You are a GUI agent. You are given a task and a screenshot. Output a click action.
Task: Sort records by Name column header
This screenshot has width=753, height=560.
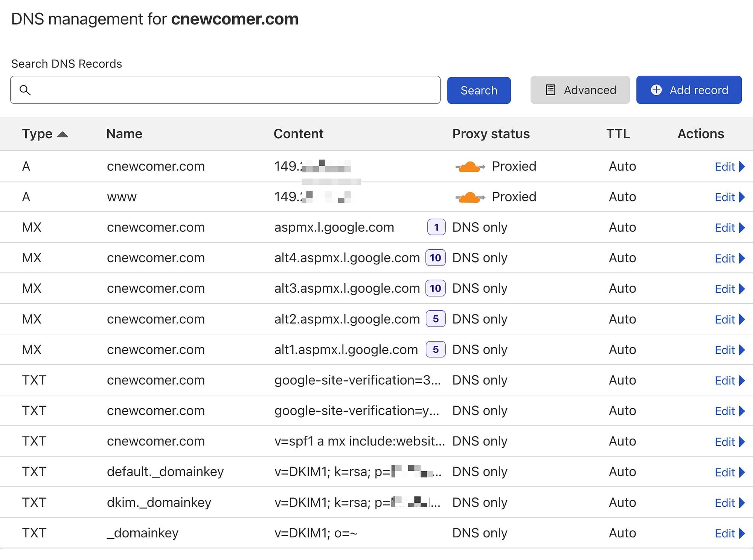click(124, 134)
